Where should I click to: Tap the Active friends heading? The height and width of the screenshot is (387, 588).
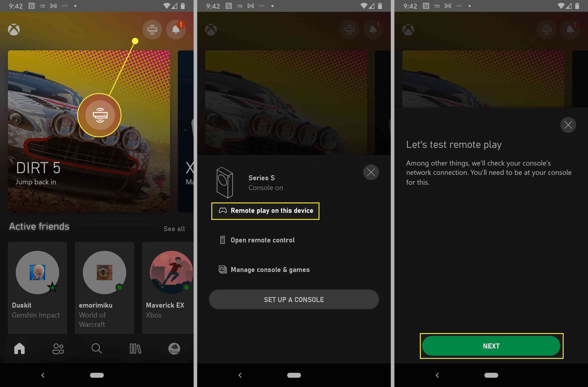(39, 226)
